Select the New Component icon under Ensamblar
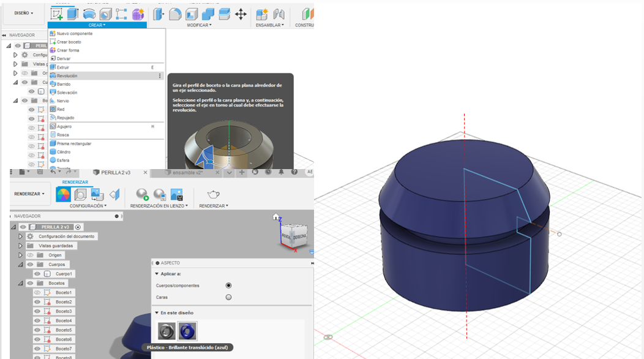The image size is (644, 359). point(262,14)
